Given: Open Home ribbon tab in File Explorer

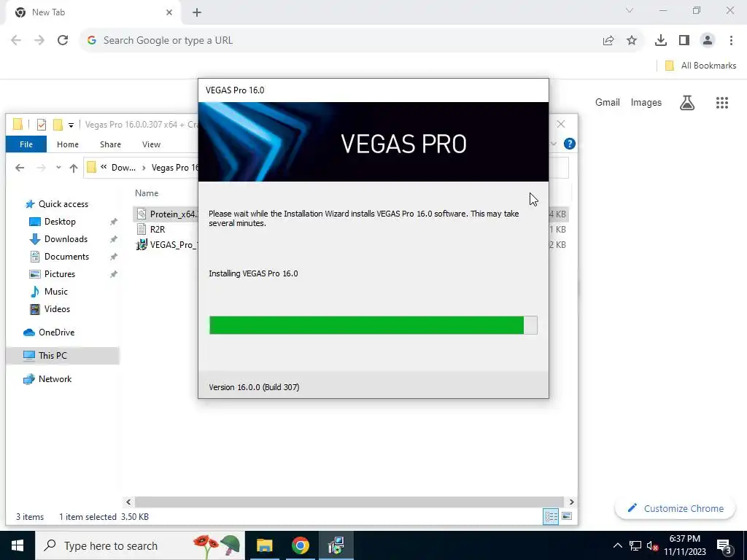Looking at the screenshot, I should coord(68,144).
